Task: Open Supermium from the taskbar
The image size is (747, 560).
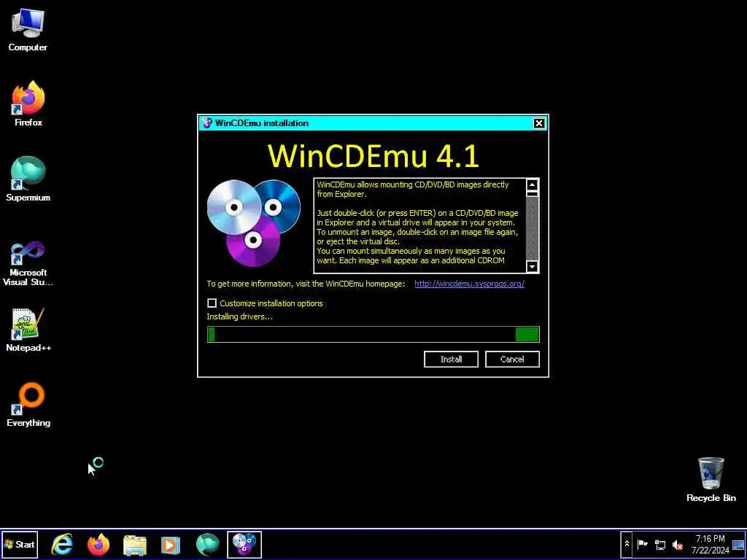Action: [208, 544]
